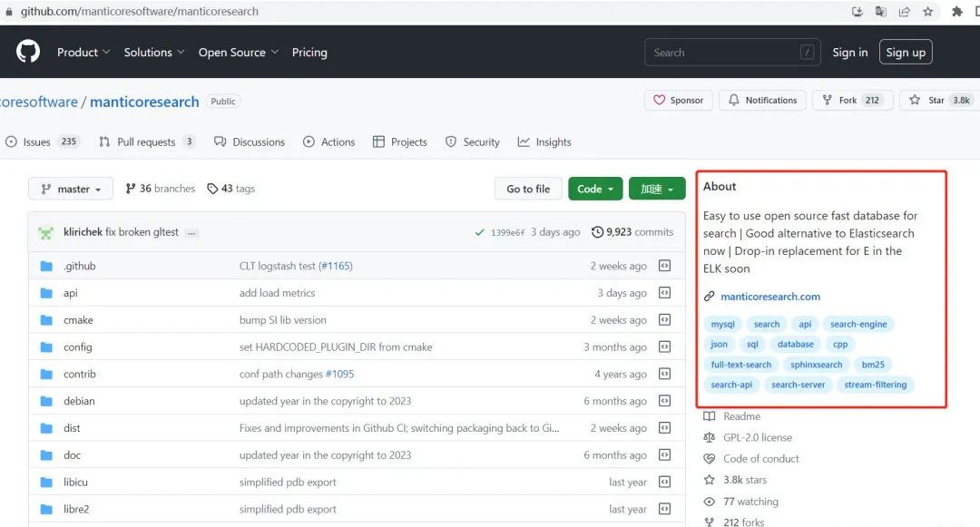
Task: Click the libicu folder icon
Action: coord(46,482)
